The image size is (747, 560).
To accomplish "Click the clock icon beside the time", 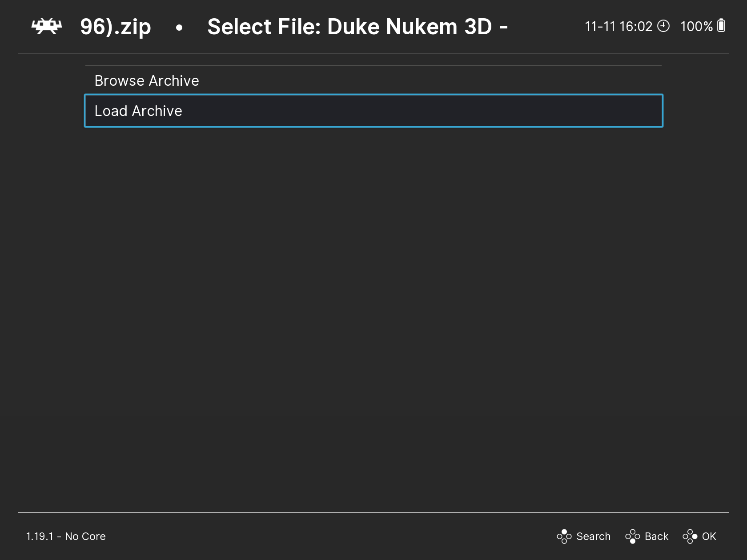I will 663,26.
